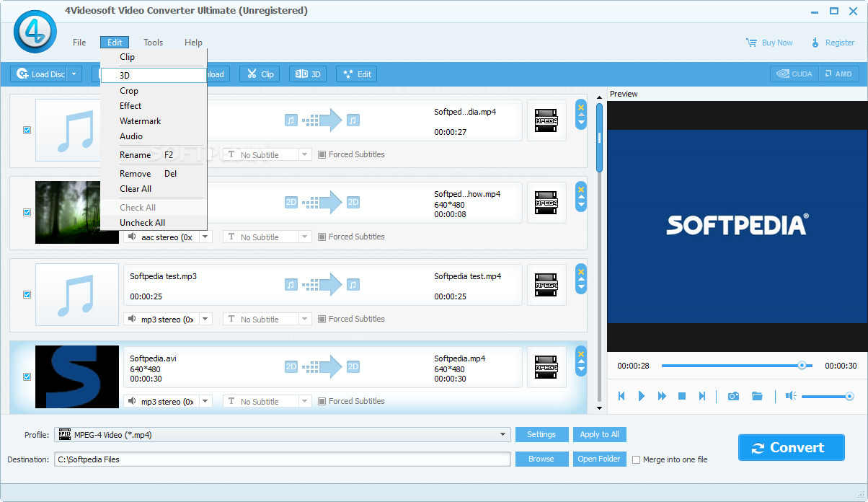This screenshot has width=868, height=502.
Task: Open the Tools menu
Action: pos(153,43)
